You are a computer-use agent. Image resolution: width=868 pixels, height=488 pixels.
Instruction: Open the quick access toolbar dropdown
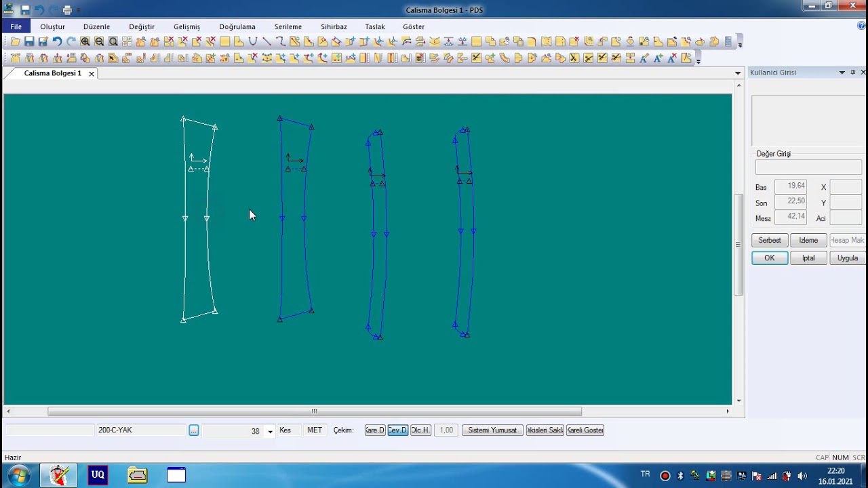(79, 10)
